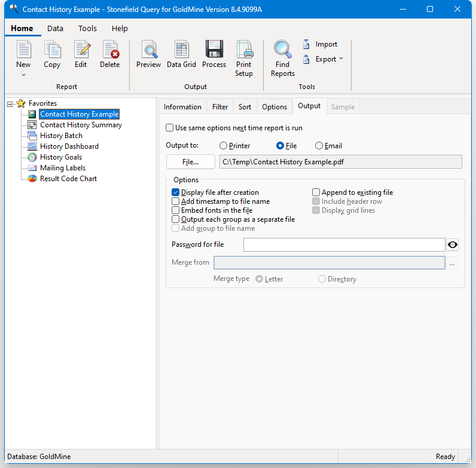Click the File... browse button
Screen dimensions: 476x468
[x=191, y=162]
